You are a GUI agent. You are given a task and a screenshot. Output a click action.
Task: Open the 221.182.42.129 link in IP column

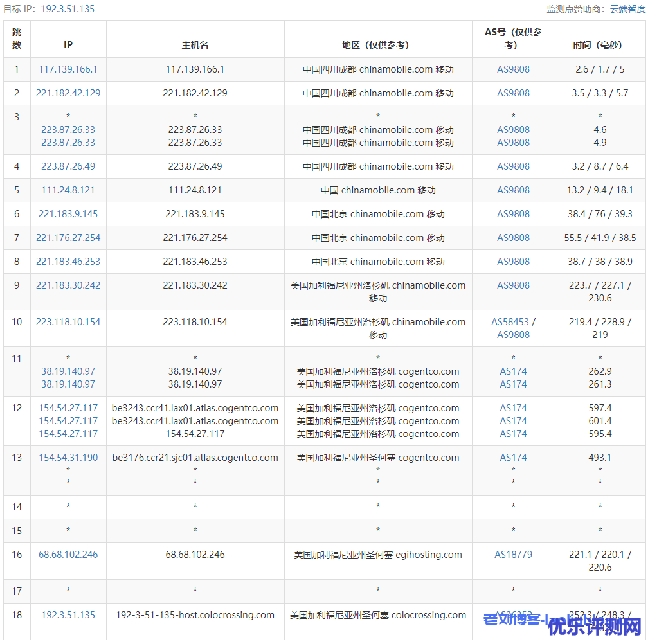pyautogui.click(x=68, y=93)
